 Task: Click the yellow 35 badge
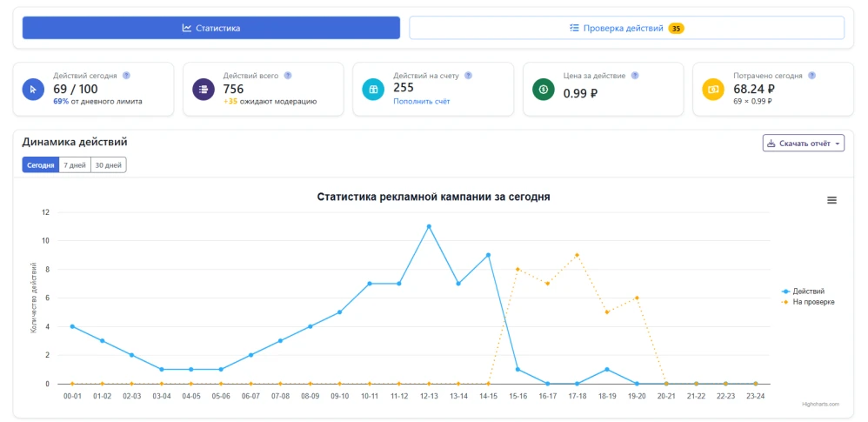pyautogui.click(x=676, y=28)
